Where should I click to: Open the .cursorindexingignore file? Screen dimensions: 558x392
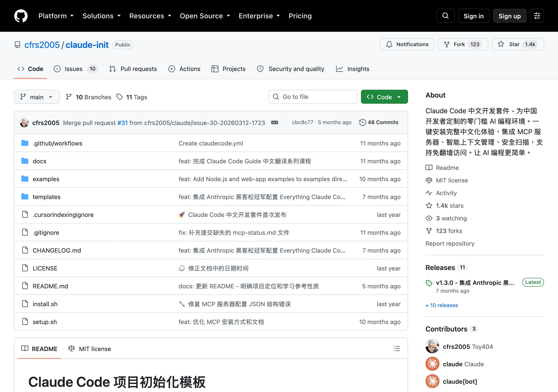coord(63,215)
